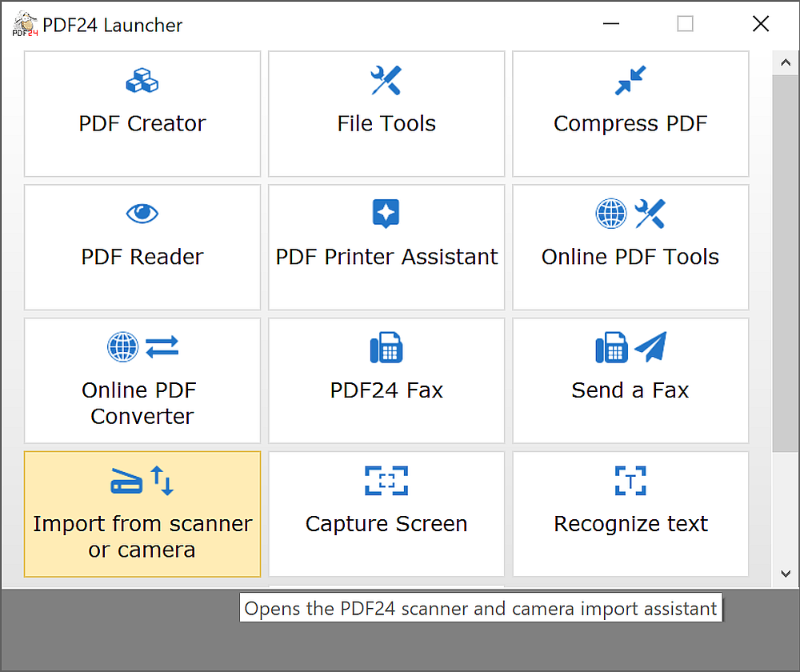
Task: Click the wrench-screwdriver icon in Online PDF Tools
Action: pos(650,214)
